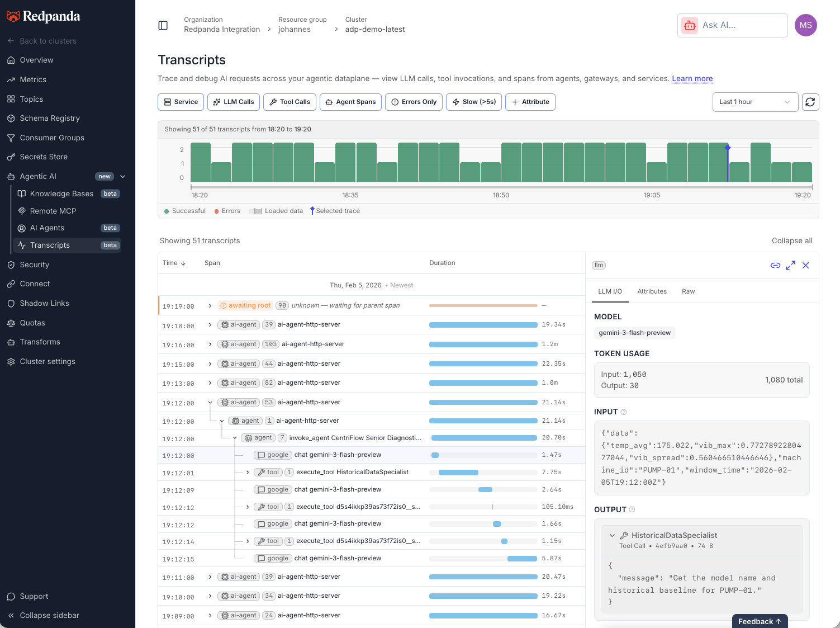Switch to the Raw tab

pyautogui.click(x=688, y=291)
